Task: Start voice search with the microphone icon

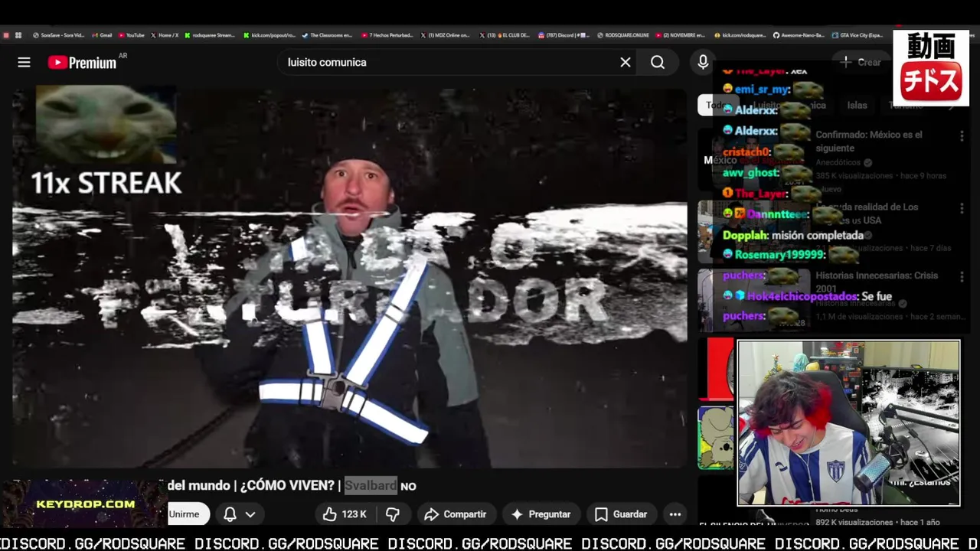Action: (703, 63)
